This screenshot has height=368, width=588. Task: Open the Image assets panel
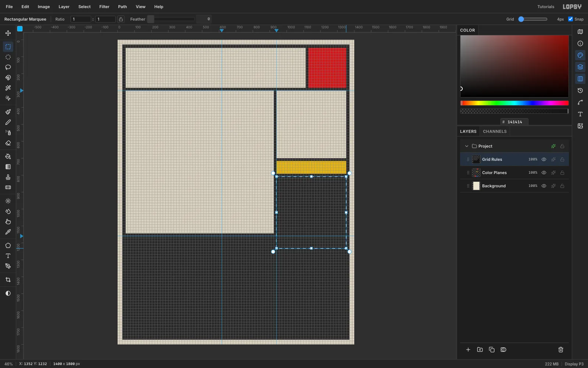point(580,126)
